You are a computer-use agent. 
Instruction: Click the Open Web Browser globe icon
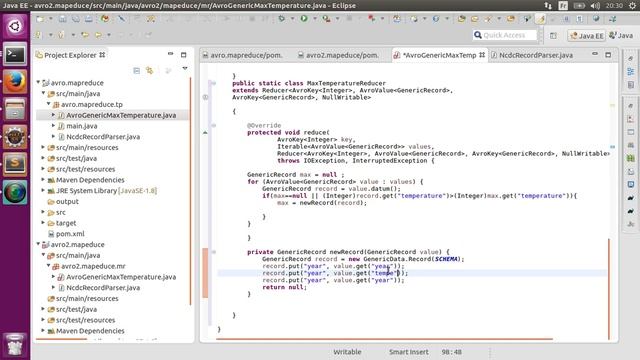coord(596,18)
